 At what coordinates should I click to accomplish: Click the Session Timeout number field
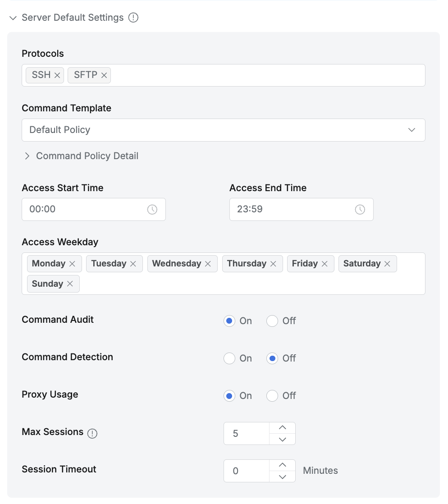click(246, 471)
